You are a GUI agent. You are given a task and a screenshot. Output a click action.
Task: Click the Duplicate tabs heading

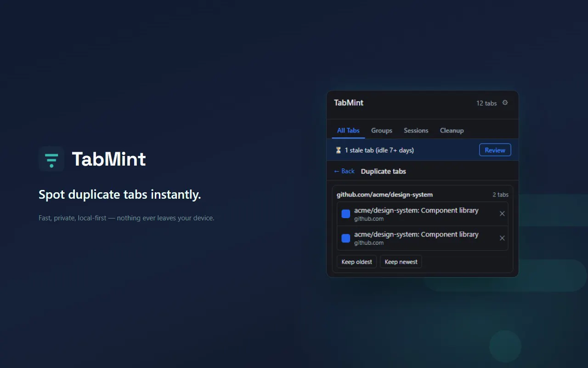(x=384, y=171)
